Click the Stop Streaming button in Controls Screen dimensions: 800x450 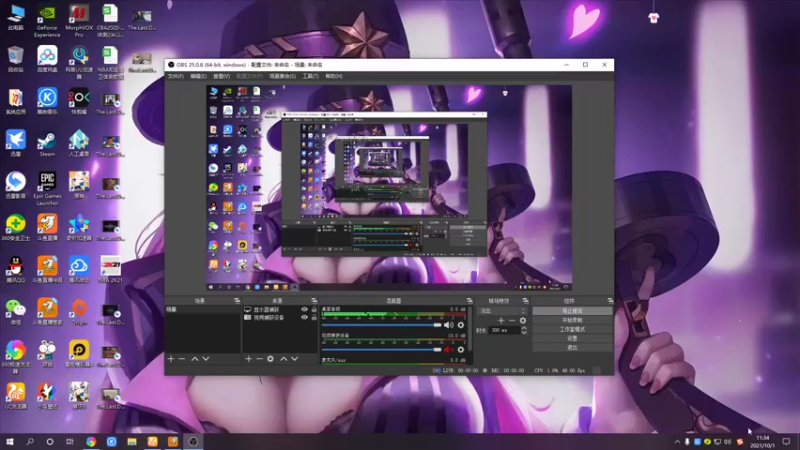coord(572,311)
